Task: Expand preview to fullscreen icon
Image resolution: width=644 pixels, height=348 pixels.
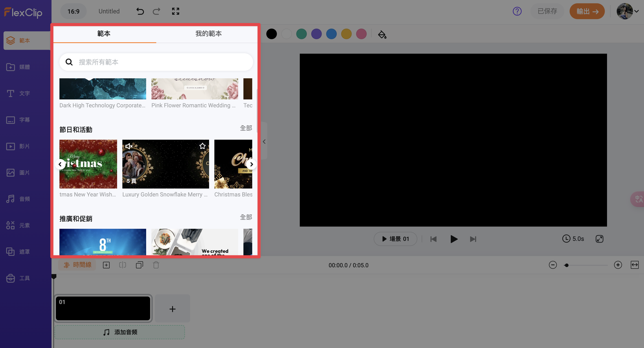Action: [600, 239]
